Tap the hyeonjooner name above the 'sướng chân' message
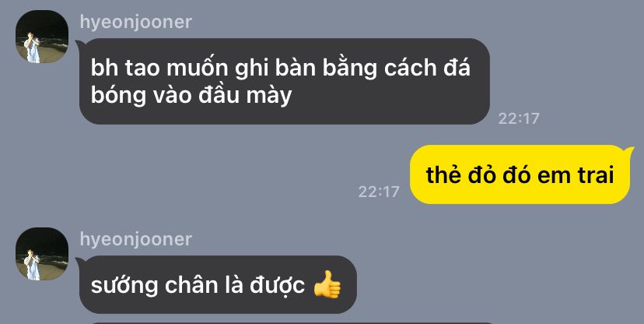 (x=136, y=239)
